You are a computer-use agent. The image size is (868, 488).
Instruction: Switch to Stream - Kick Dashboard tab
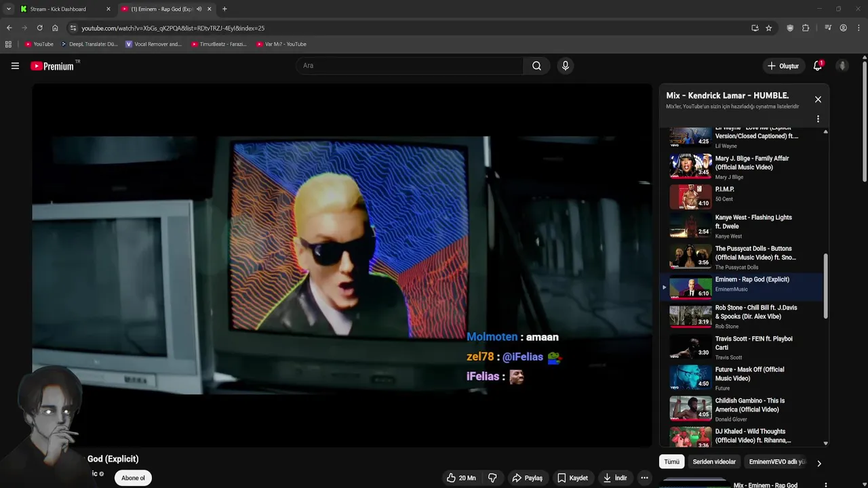(x=58, y=9)
